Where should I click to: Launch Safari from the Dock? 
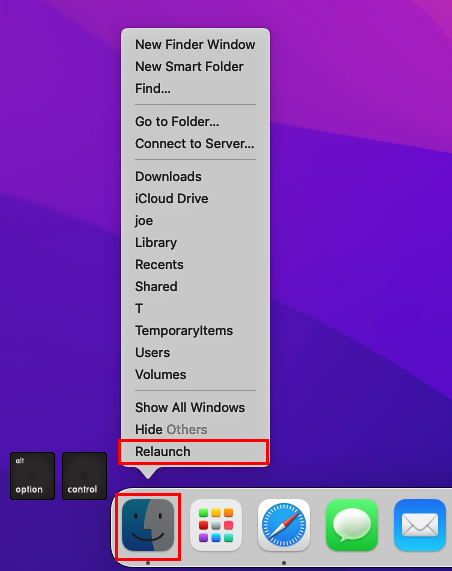click(x=284, y=525)
